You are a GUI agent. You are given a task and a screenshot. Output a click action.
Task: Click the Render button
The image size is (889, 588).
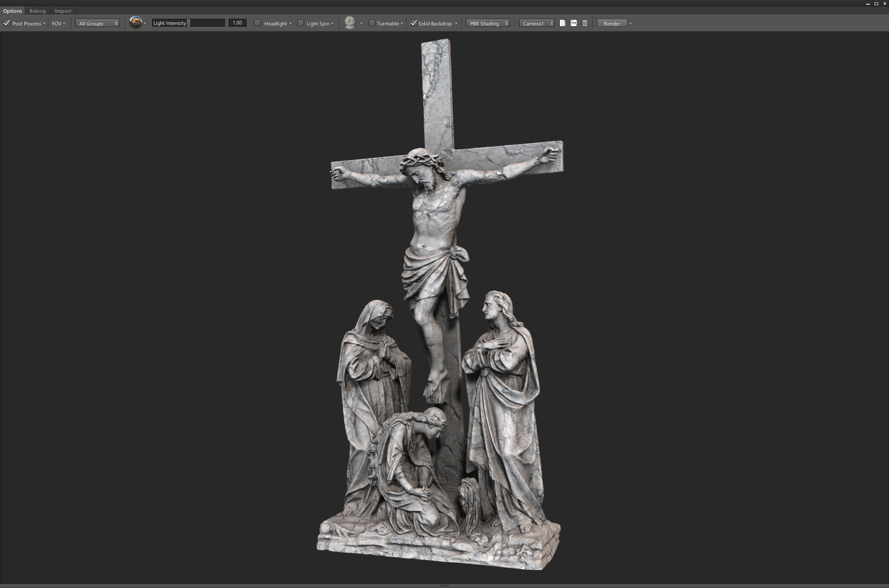612,23
